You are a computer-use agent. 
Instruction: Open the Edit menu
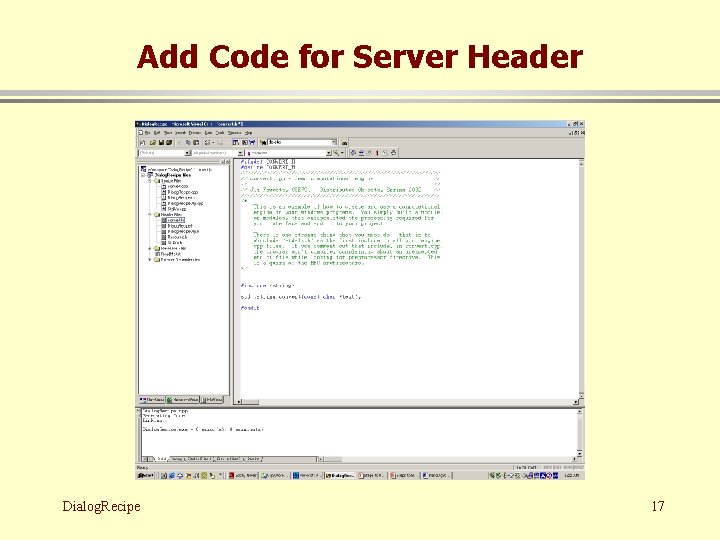(x=157, y=133)
